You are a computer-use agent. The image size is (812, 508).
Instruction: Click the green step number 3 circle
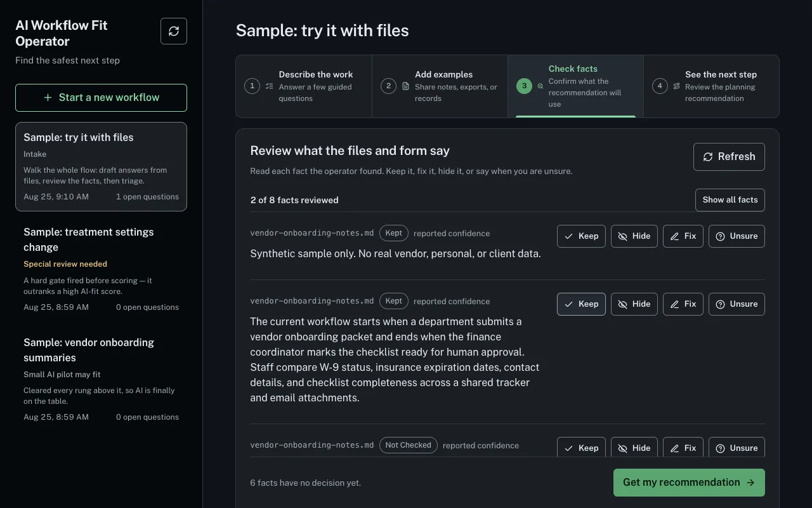pos(524,86)
